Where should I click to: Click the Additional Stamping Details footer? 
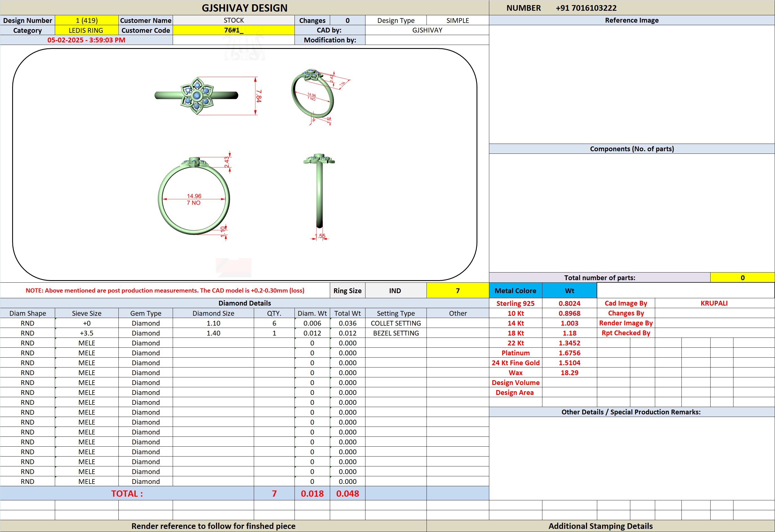pos(600,526)
